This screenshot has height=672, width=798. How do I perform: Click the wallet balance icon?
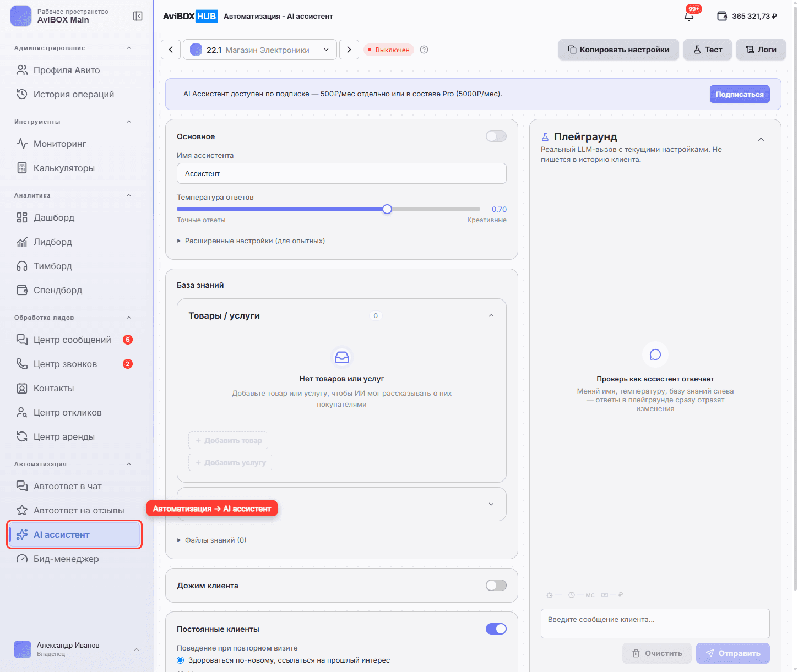722,16
